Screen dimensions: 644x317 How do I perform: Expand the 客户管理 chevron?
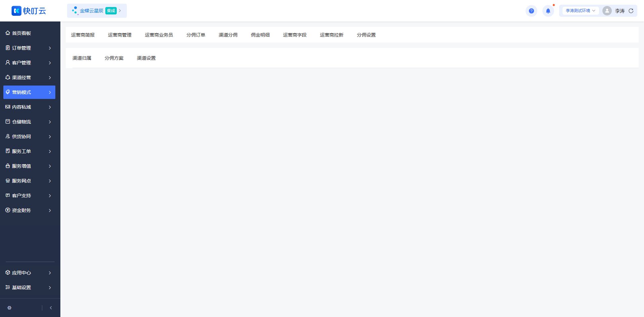[x=50, y=63]
